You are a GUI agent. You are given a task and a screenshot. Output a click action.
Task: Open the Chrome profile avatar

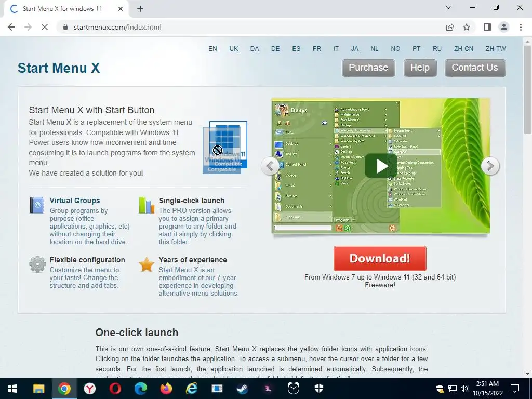click(504, 27)
